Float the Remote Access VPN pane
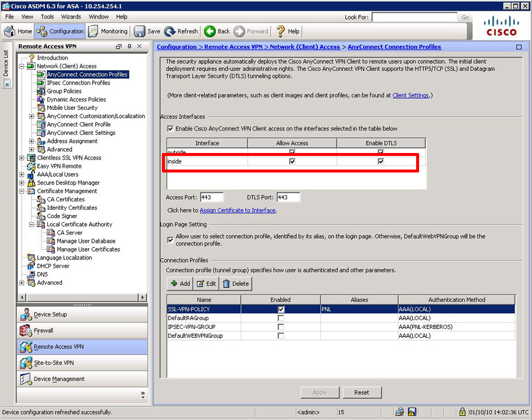Screen dimensions: 532x420 (119, 46)
